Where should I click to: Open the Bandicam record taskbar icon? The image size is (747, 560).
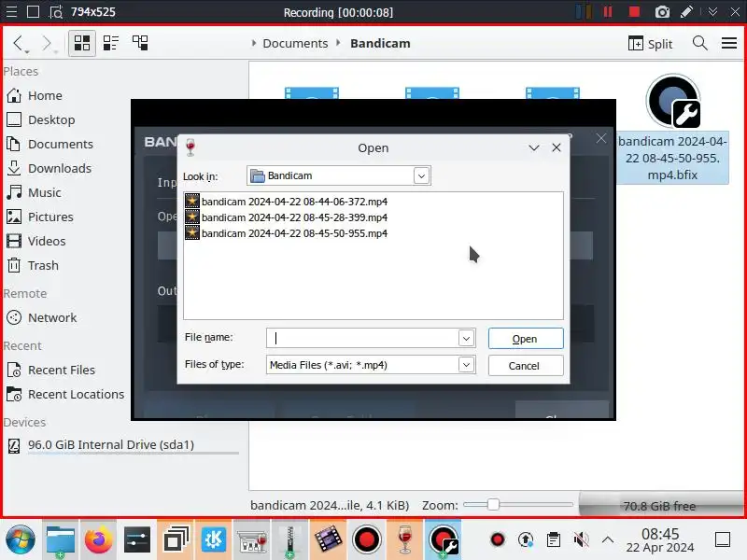(x=367, y=540)
